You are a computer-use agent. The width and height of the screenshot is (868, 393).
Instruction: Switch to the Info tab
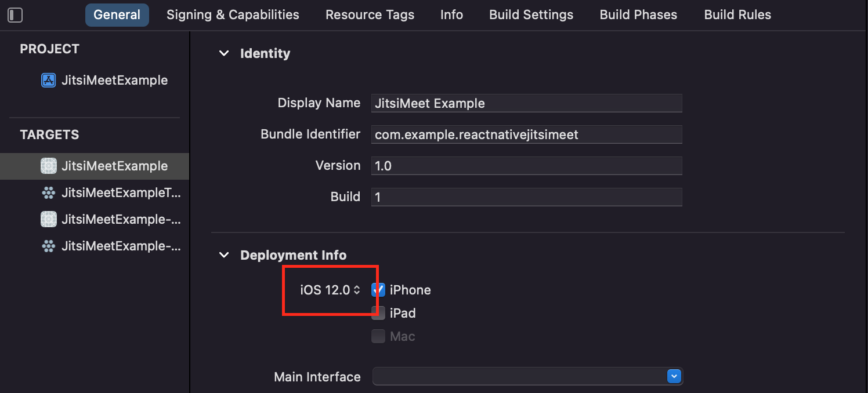point(451,15)
